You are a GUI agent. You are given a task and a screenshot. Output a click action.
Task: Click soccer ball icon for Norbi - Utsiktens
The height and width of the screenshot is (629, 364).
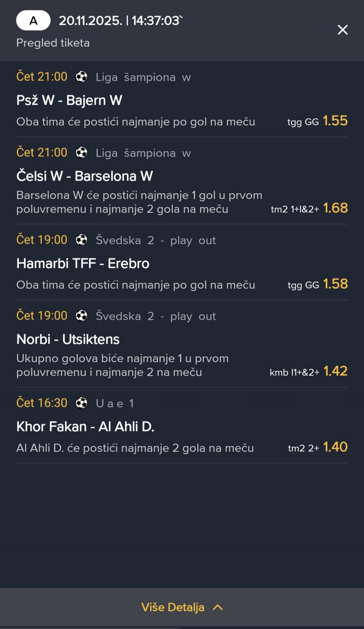point(82,316)
